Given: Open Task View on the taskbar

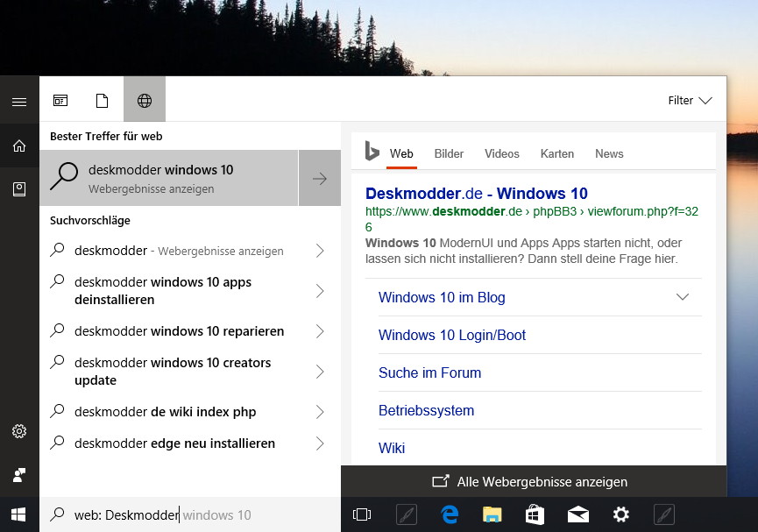Looking at the screenshot, I should tap(362, 514).
